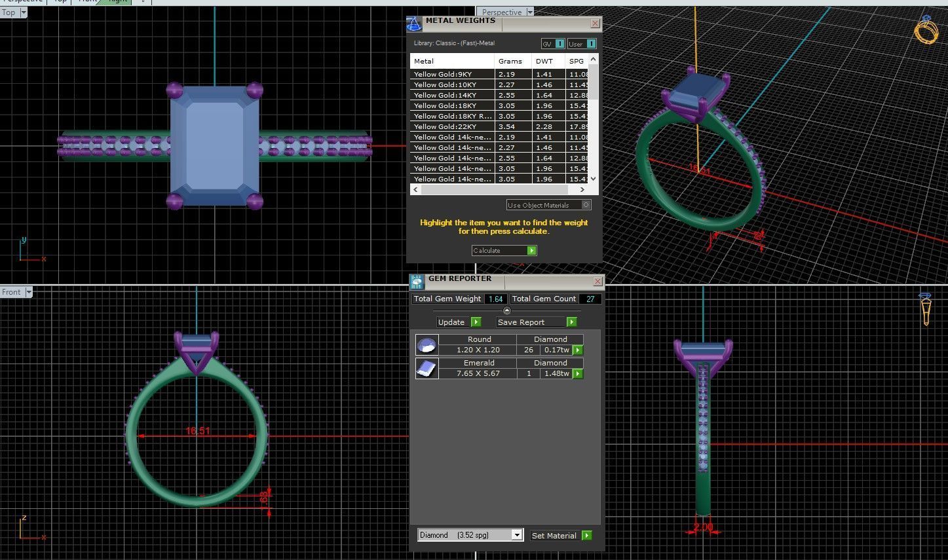Click the Metal Weights panel icon
948x560 pixels.
pyautogui.click(x=414, y=24)
